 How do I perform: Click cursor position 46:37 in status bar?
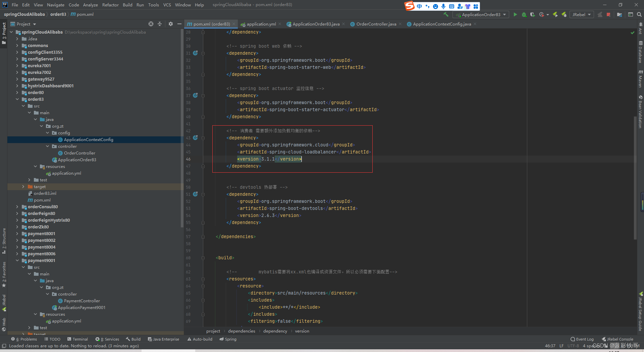click(550, 346)
